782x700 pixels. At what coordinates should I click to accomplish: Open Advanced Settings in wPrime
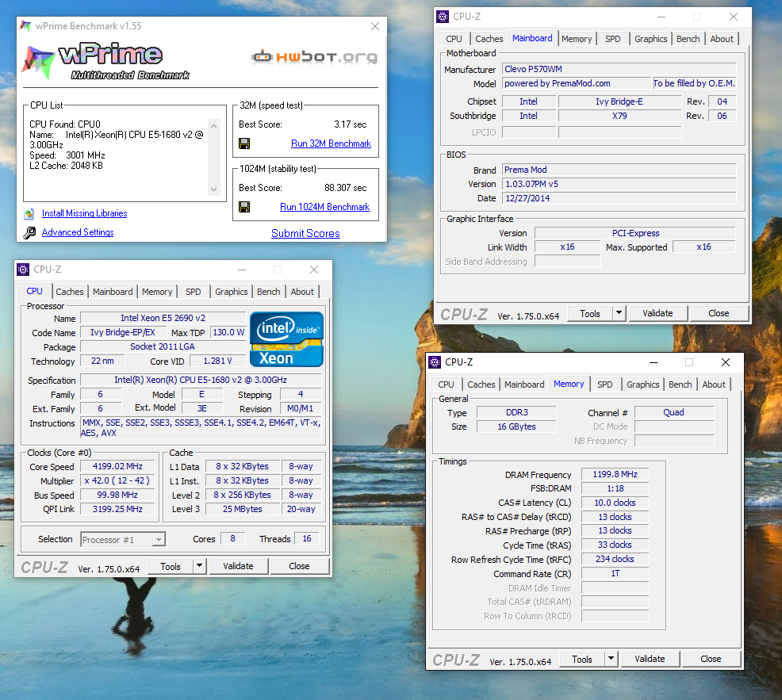point(78,232)
